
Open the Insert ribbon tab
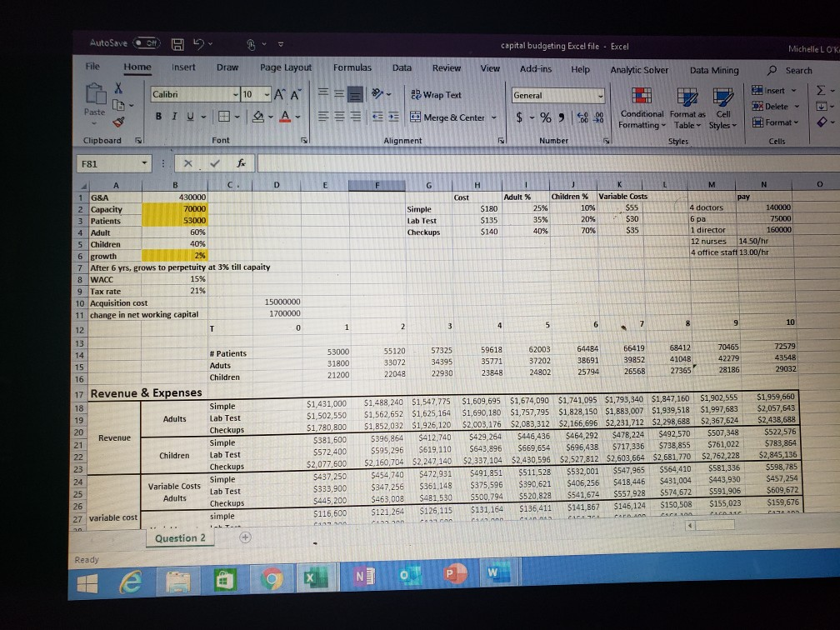(x=183, y=67)
